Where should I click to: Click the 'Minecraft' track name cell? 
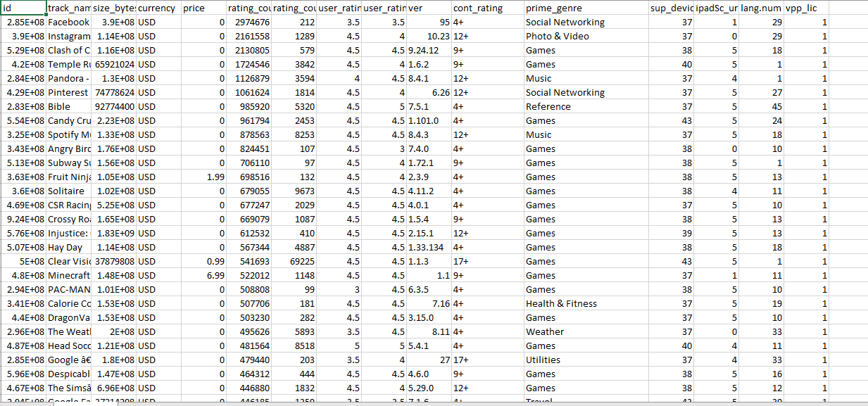[69, 276]
